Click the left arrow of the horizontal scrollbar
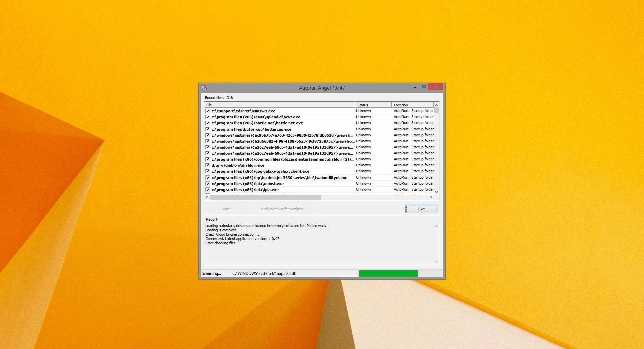644x349 pixels. tap(207, 197)
